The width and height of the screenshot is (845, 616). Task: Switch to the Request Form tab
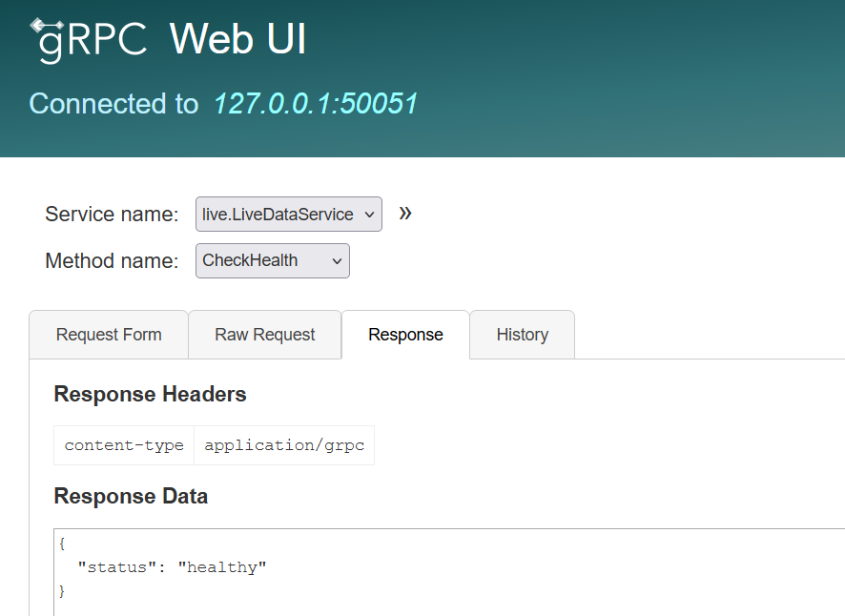[x=109, y=335]
